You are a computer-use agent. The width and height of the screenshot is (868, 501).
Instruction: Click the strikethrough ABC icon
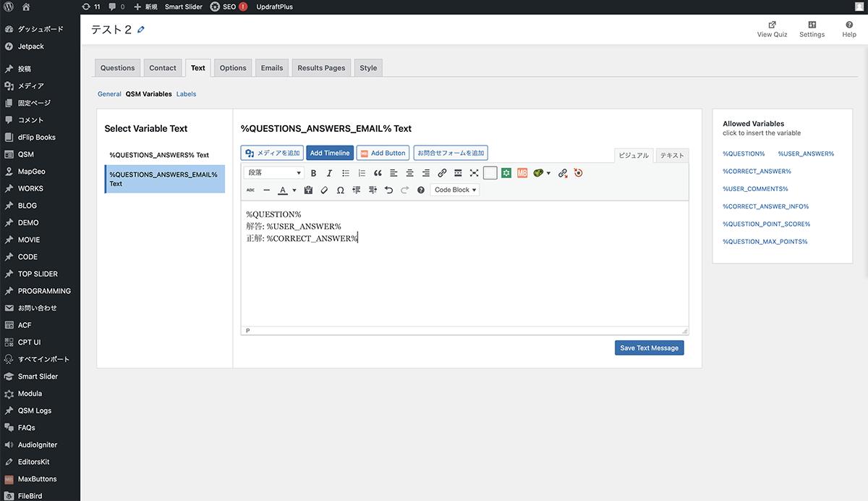[251, 190]
